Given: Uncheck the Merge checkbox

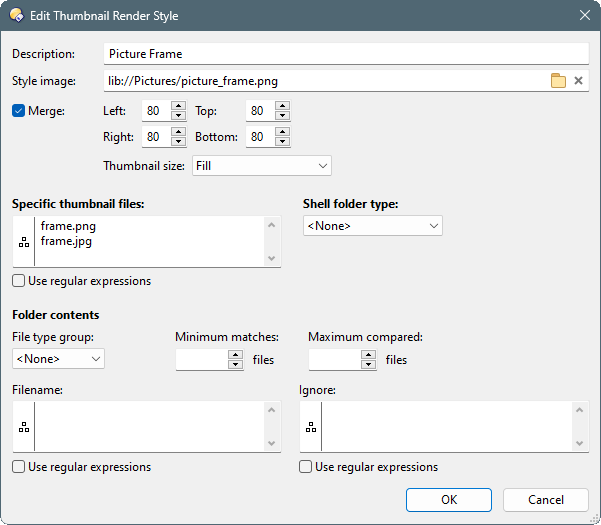Looking at the screenshot, I should pos(18,111).
